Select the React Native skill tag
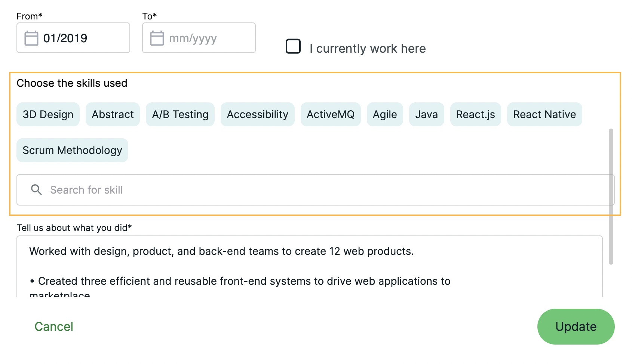632x364 pixels. pos(544,114)
